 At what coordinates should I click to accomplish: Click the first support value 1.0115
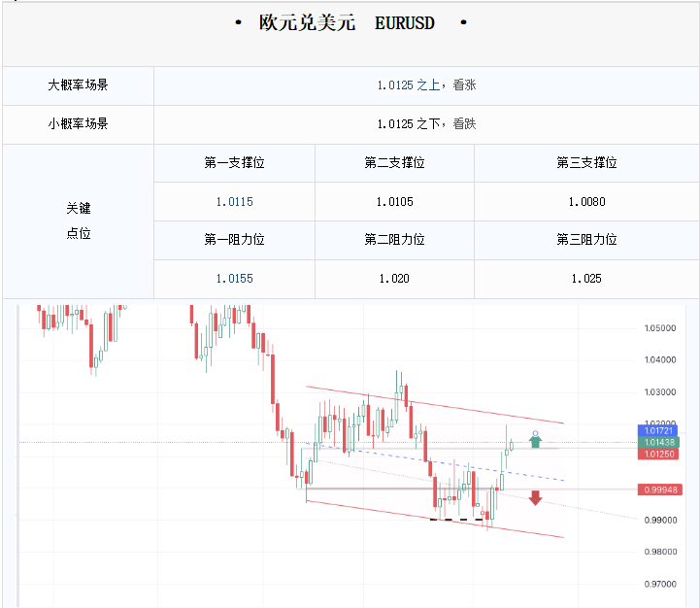pyautogui.click(x=234, y=202)
